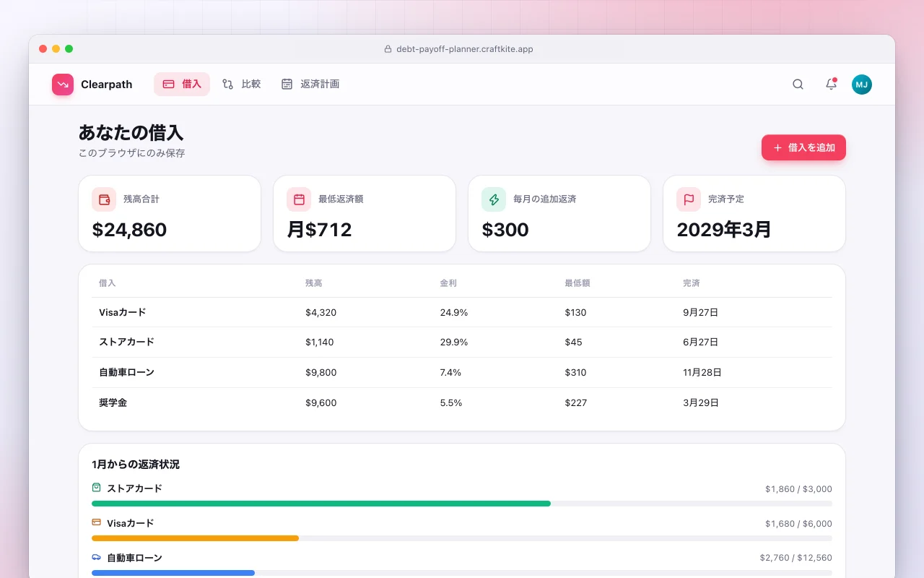Click the 金利 column header
The image size is (924, 578).
pos(448,283)
